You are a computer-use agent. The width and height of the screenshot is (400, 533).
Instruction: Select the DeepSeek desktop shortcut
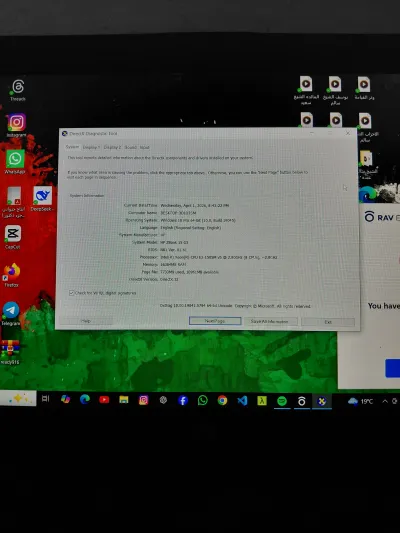[42, 199]
